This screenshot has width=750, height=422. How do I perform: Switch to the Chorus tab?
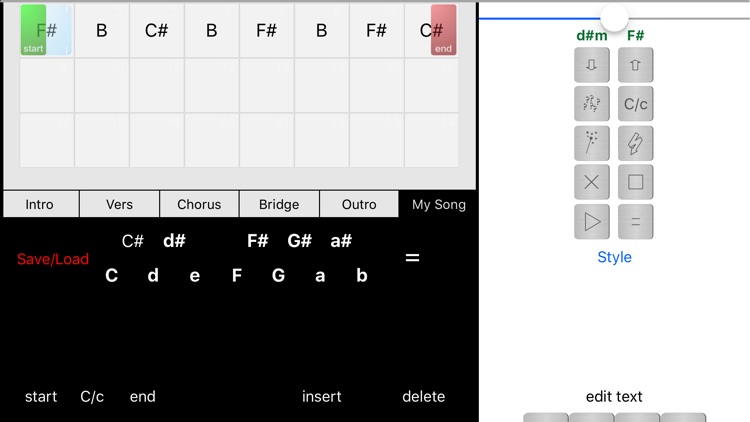coord(199,204)
